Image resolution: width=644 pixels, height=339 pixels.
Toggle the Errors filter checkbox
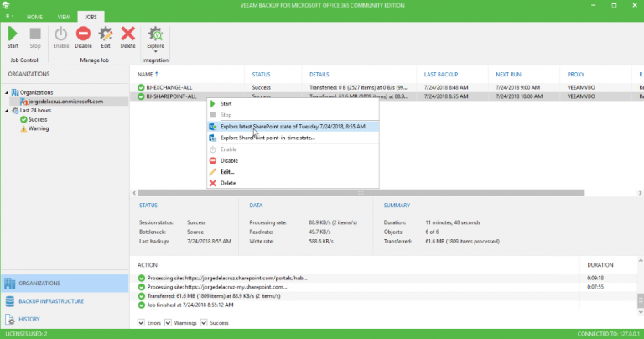[141, 323]
